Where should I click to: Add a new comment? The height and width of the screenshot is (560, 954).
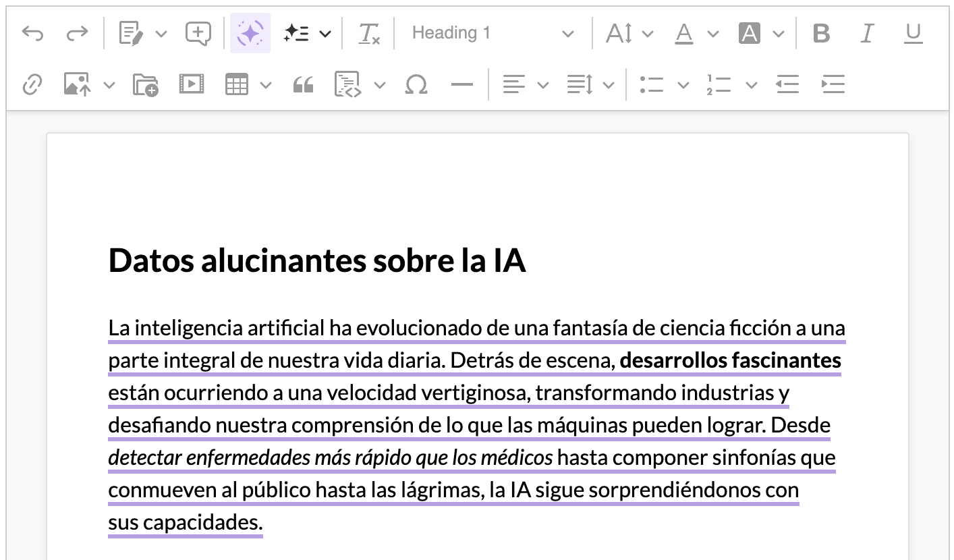tap(197, 32)
